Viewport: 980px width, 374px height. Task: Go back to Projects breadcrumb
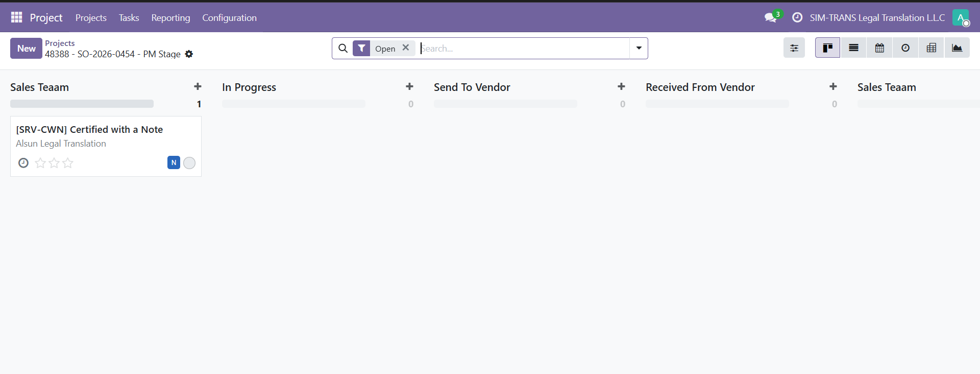tap(60, 43)
